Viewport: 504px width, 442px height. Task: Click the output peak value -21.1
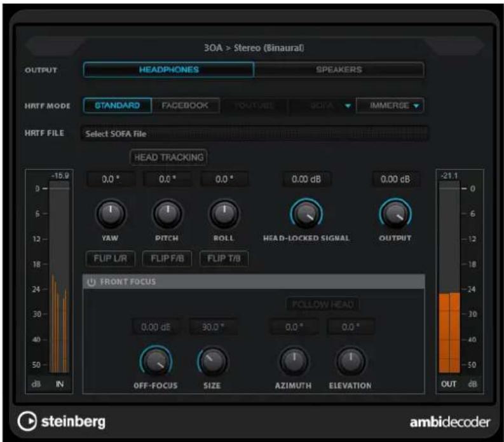tap(449, 176)
